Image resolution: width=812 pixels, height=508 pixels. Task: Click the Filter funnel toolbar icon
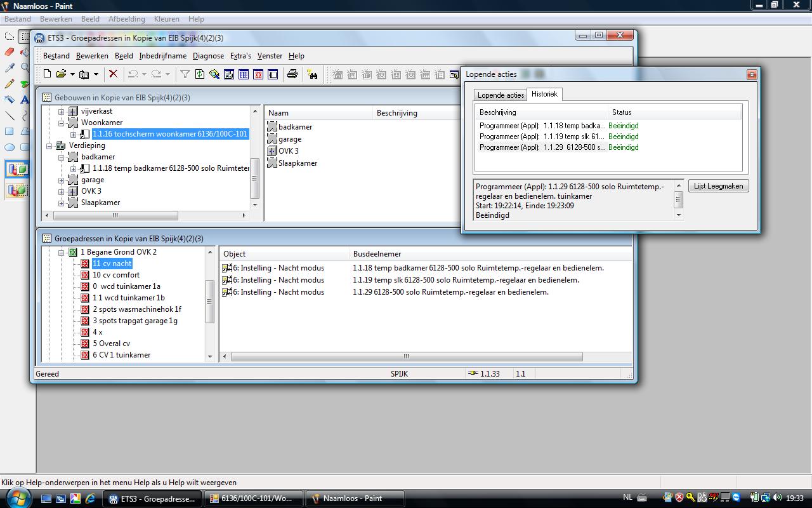pyautogui.click(x=185, y=74)
